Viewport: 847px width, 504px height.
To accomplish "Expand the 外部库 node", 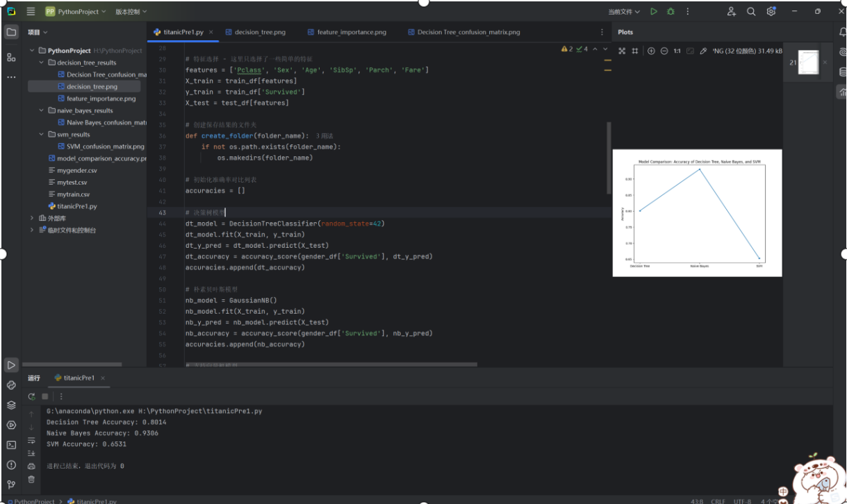I will click(x=32, y=218).
